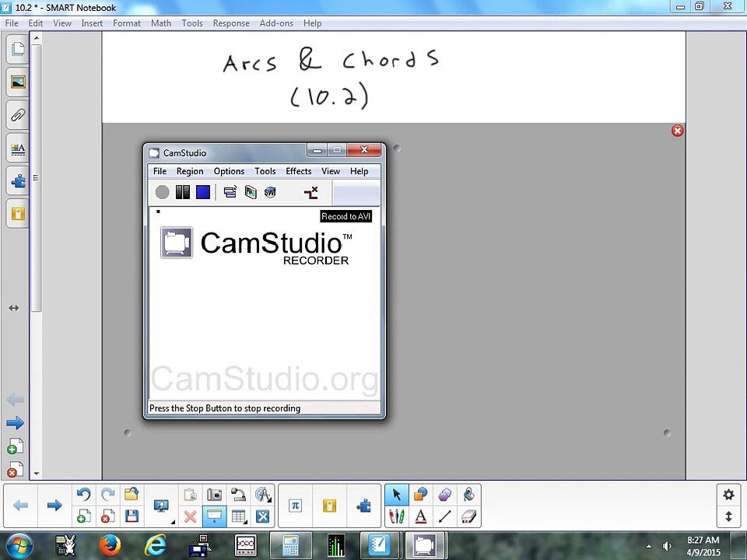Open CamStudio Region menu

coord(190,171)
